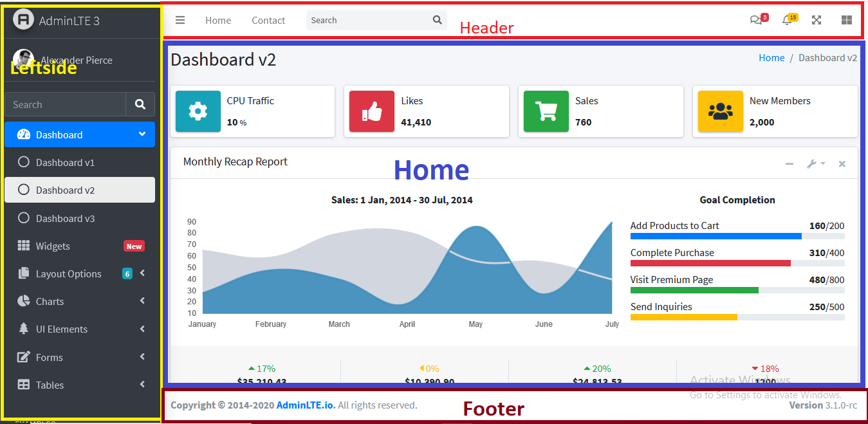868x424 pixels.
Task: Click the Home breadcrumb link
Action: coord(771,57)
